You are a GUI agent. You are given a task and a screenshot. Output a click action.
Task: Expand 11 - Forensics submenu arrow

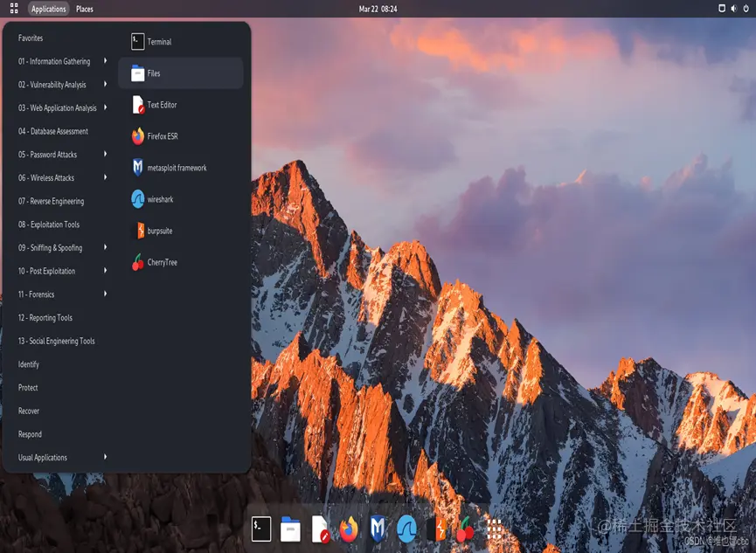point(105,294)
